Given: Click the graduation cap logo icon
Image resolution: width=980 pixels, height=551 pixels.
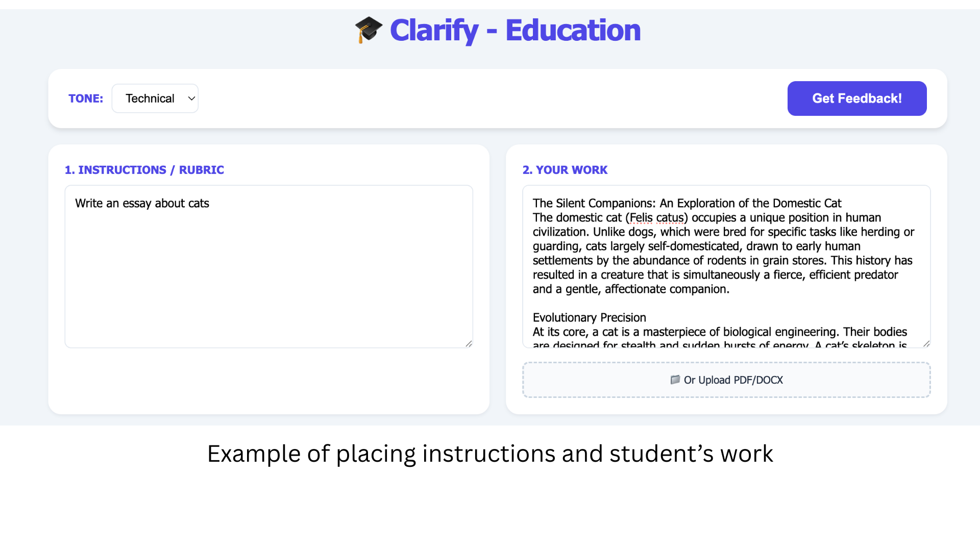Looking at the screenshot, I should [x=369, y=30].
